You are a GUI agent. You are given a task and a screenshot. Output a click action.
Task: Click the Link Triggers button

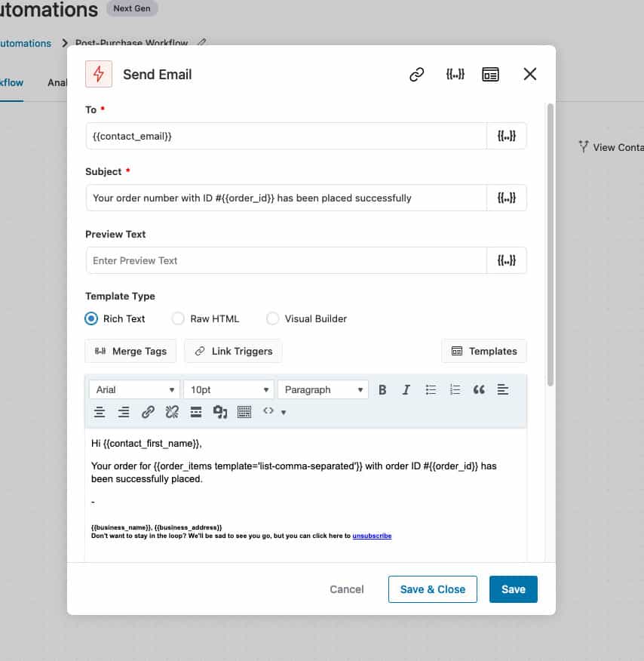(233, 351)
